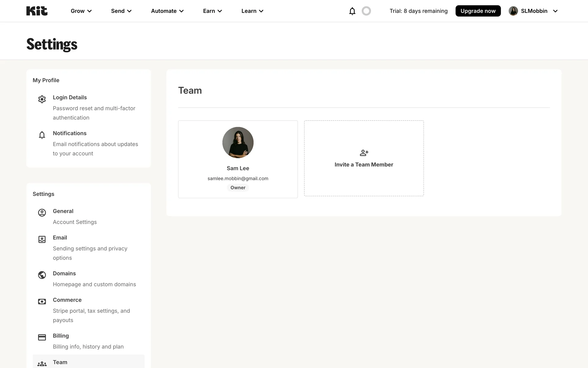
Task: Click the add-person invite icon
Action: [x=364, y=153]
